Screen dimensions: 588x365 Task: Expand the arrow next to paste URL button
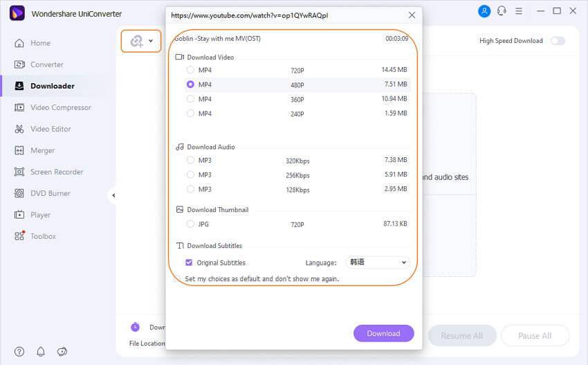click(151, 42)
